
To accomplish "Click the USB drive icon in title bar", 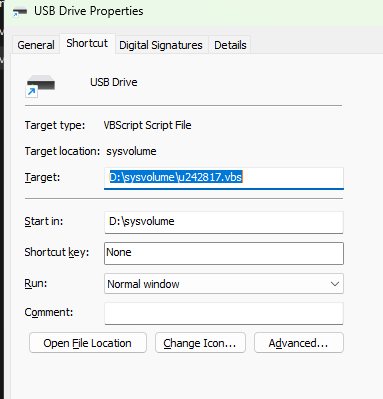I will click(20, 12).
